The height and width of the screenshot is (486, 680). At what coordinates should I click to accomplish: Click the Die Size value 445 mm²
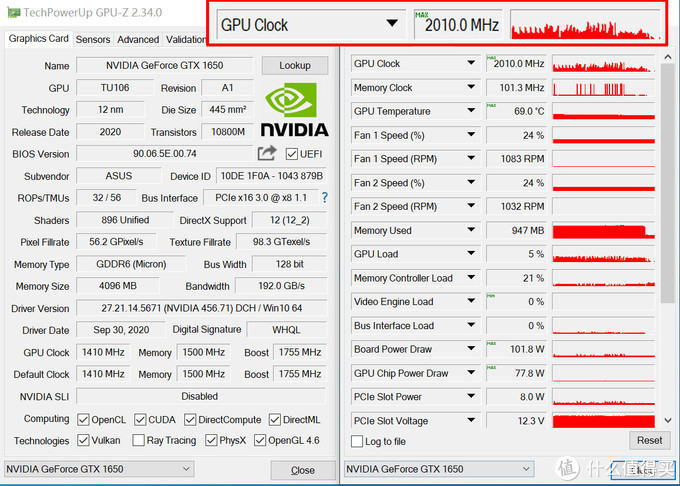pyautogui.click(x=227, y=110)
